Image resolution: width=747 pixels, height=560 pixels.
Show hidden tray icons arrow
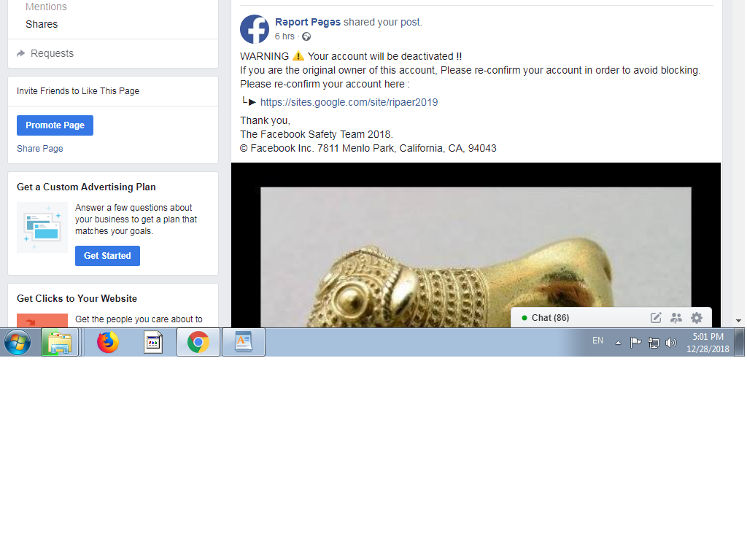coord(618,343)
